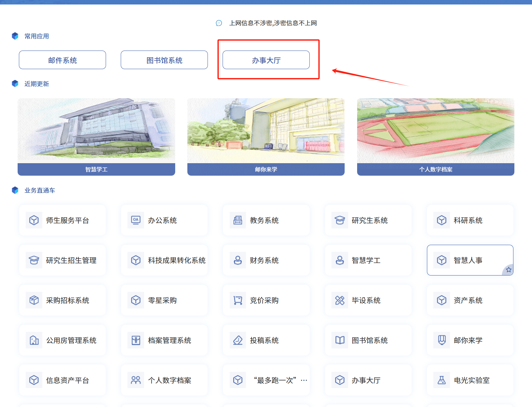Open the 邮你来学 campus image card

click(x=266, y=131)
